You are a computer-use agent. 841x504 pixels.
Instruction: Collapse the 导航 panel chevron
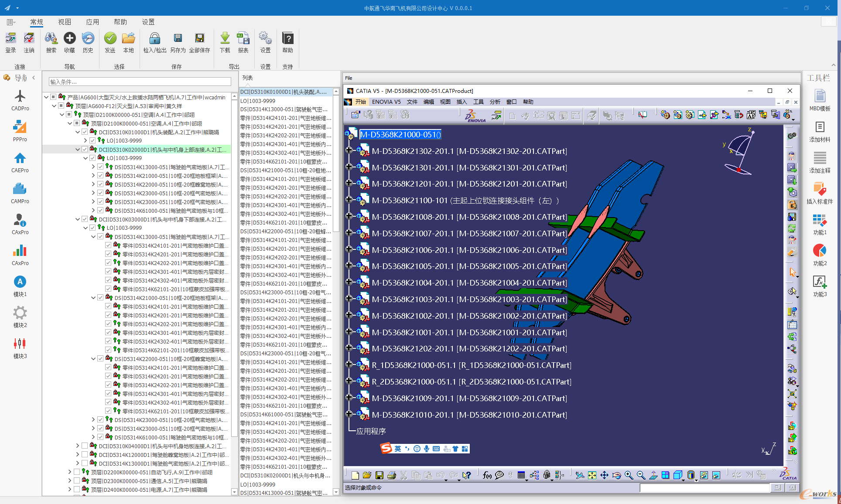point(34,78)
